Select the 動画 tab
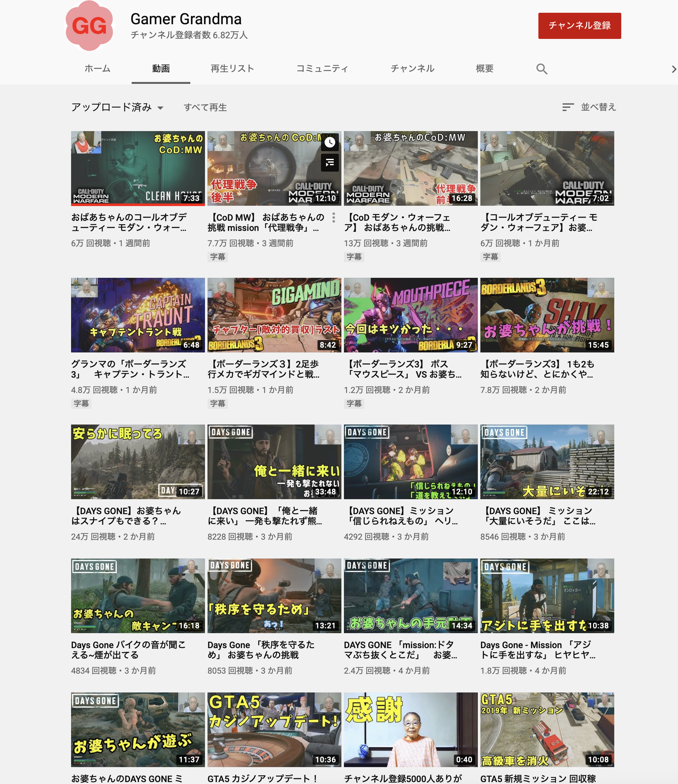Viewport: 678px width, 784px height. [161, 69]
